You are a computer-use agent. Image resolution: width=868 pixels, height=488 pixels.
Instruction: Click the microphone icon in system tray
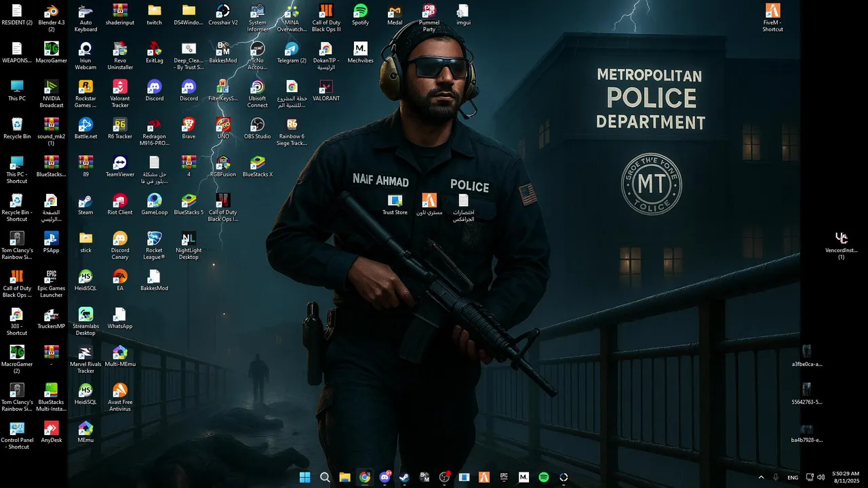point(776,477)
